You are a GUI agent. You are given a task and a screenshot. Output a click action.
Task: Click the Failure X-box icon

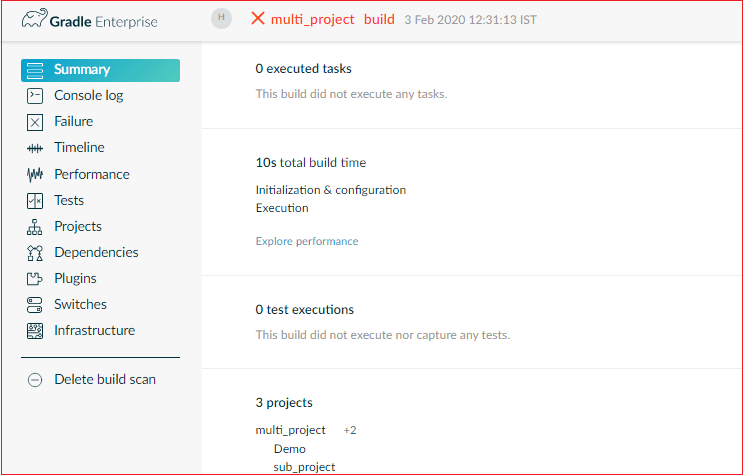pos(35,122)
